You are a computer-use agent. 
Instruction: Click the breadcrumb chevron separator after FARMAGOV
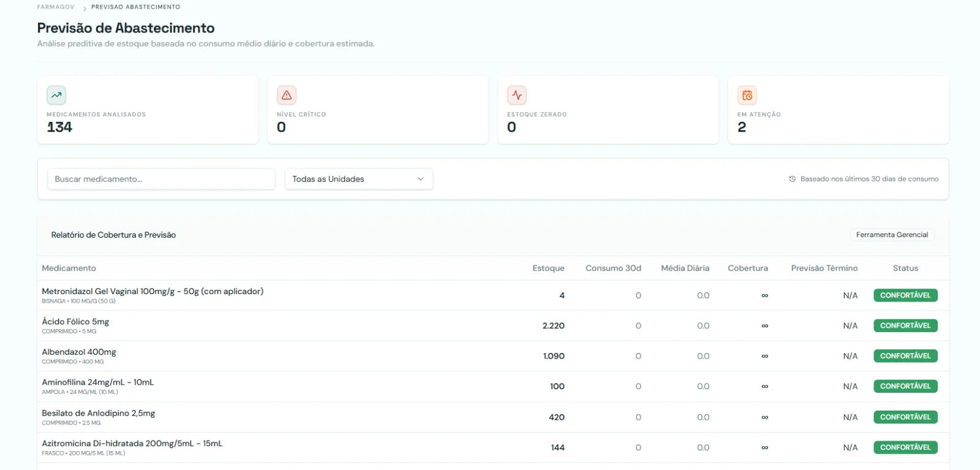(85, 8)
